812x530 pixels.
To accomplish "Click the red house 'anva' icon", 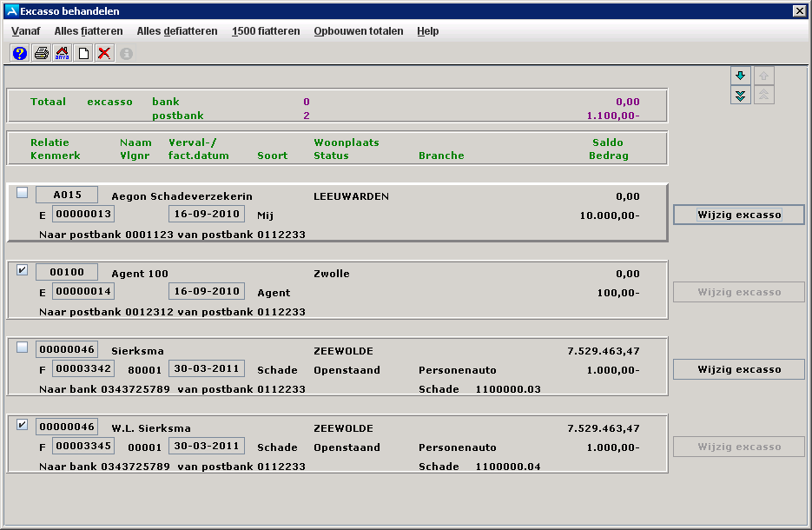I will (63, 54).
